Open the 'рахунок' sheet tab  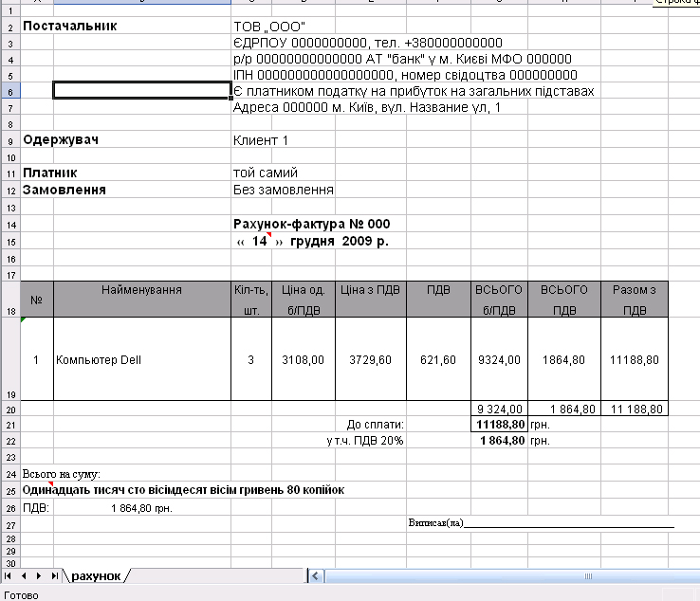pos(96,575)
